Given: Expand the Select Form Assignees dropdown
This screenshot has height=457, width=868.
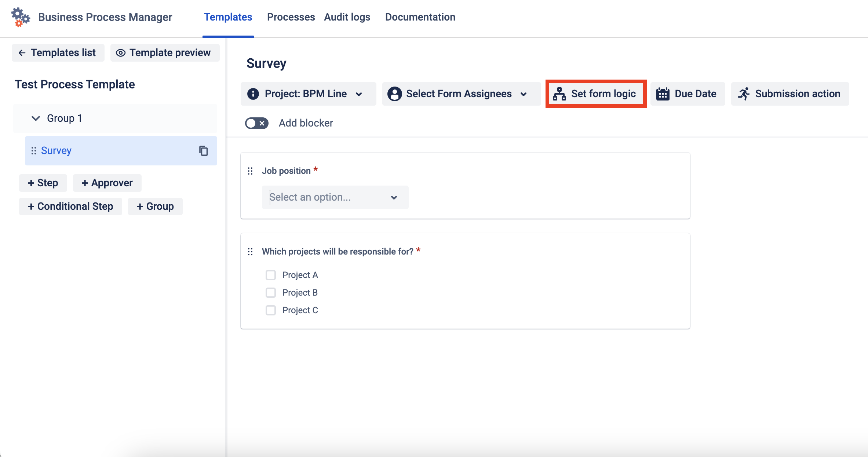Looking at the screenshot, I should (461, 94).
